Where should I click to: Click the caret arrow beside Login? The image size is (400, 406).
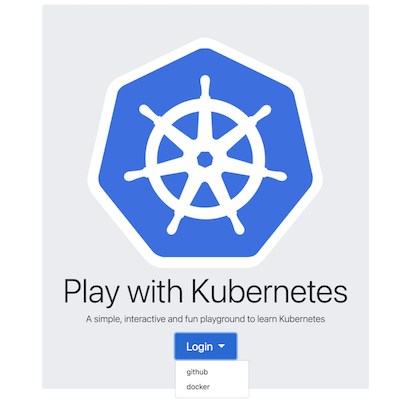coord(222,346)
